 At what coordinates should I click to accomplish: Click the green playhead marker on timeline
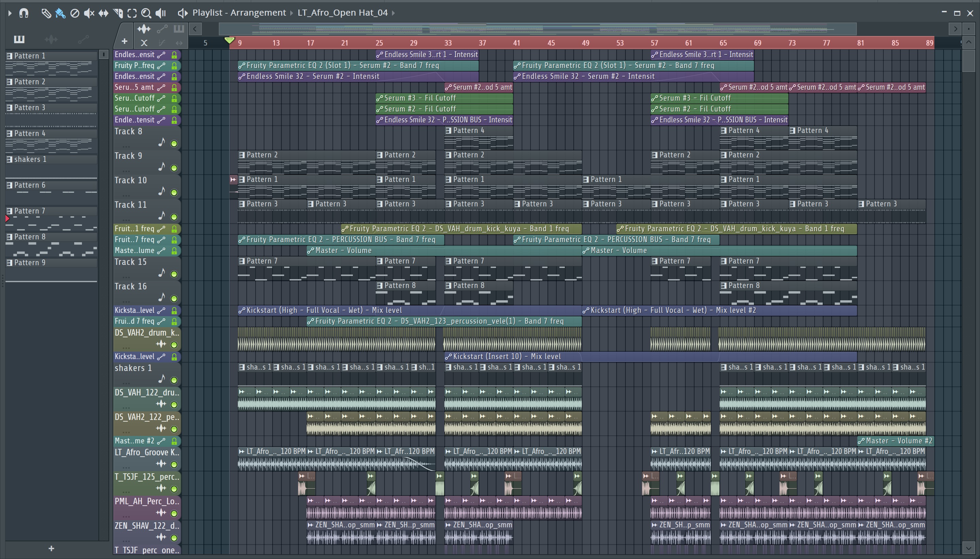click(x=229, y=40)
